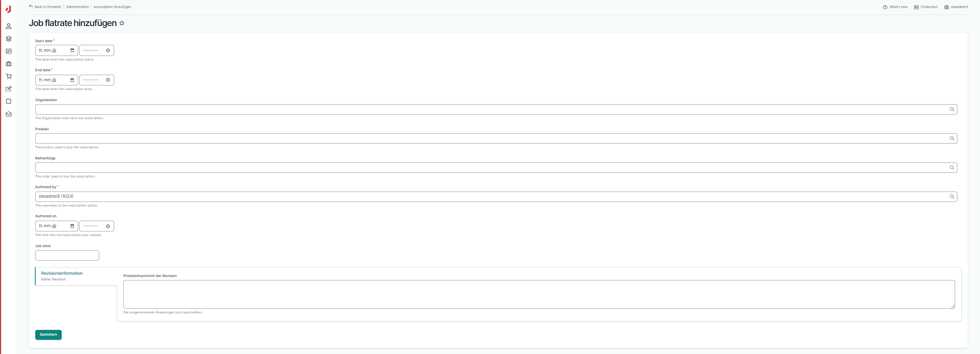Click the Produkt field search icon
This screenshot has height=354, width=980.
[952, 139]
